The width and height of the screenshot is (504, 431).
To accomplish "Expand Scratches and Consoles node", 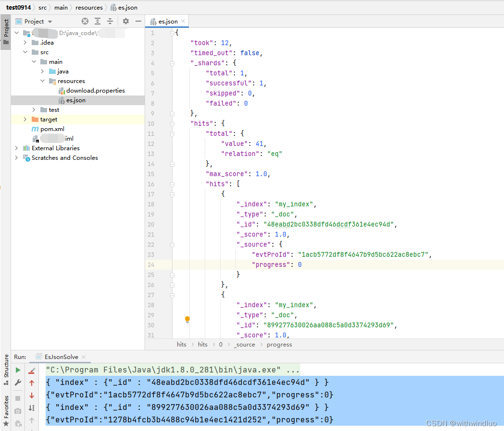I will click(x=16, y=158).
